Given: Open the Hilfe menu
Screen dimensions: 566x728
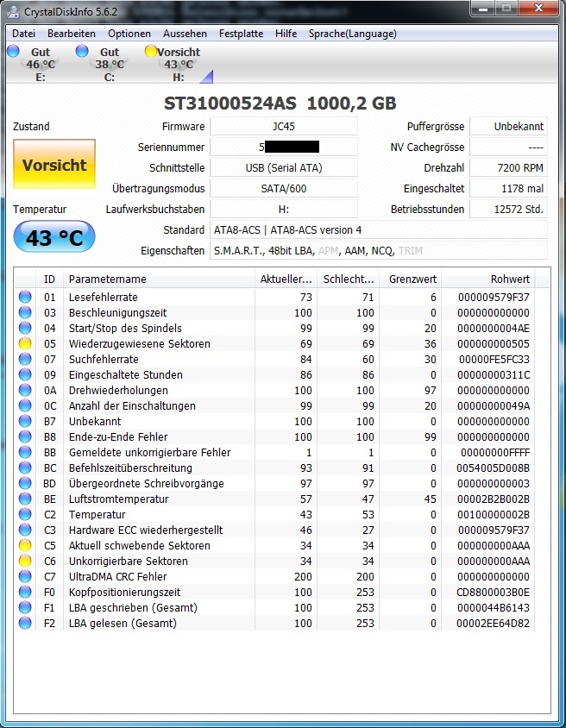Looking at the screenshot, I should point(286,34).
